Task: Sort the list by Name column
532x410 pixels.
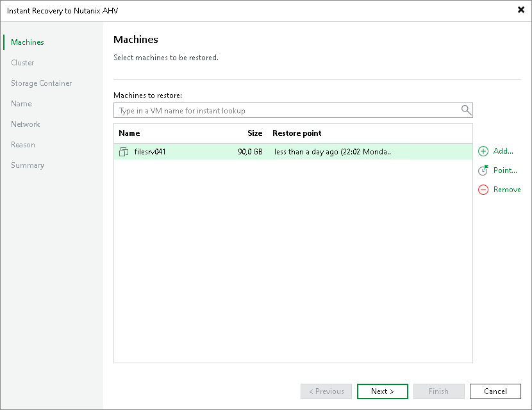Action: click(x=129, y=133)
